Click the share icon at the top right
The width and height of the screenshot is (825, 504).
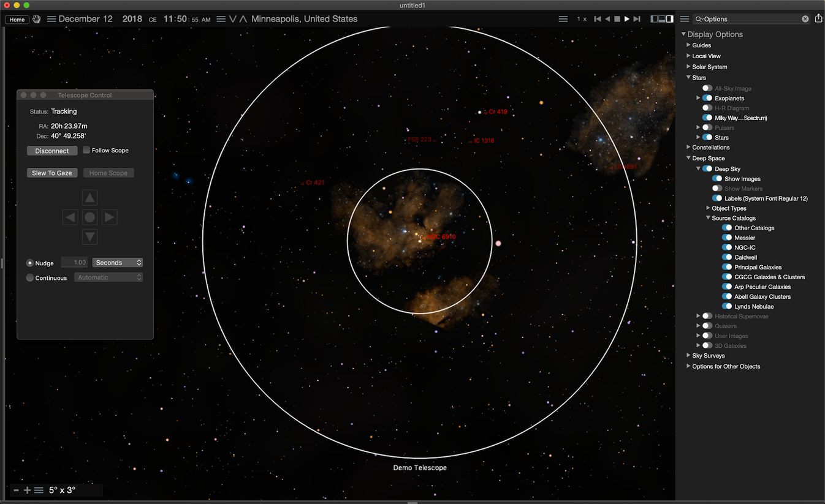coord(819,18)
